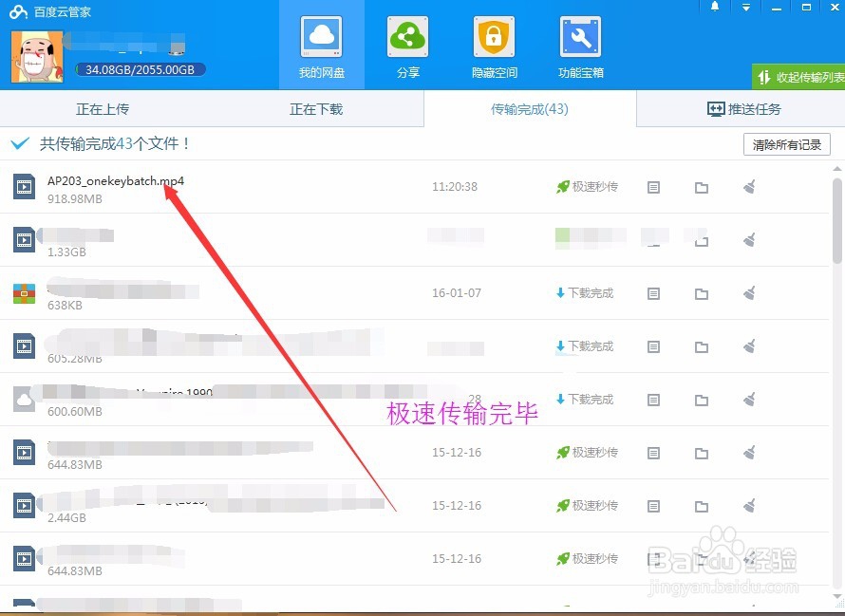The image size is (845, 616).
Task: Clear the AP203_onekeybatch.mp4 record with broom icon
Action: click(x=749, y=186)
